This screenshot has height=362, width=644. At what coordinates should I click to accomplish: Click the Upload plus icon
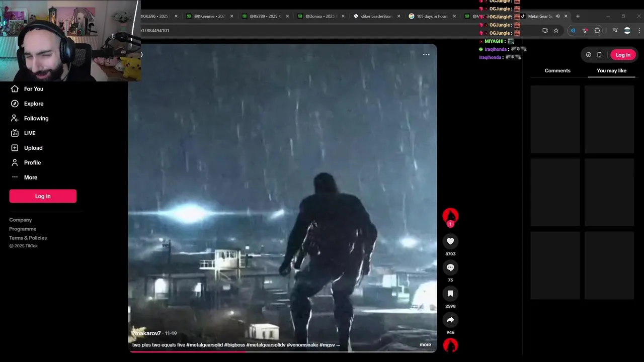tap(15, 148)
